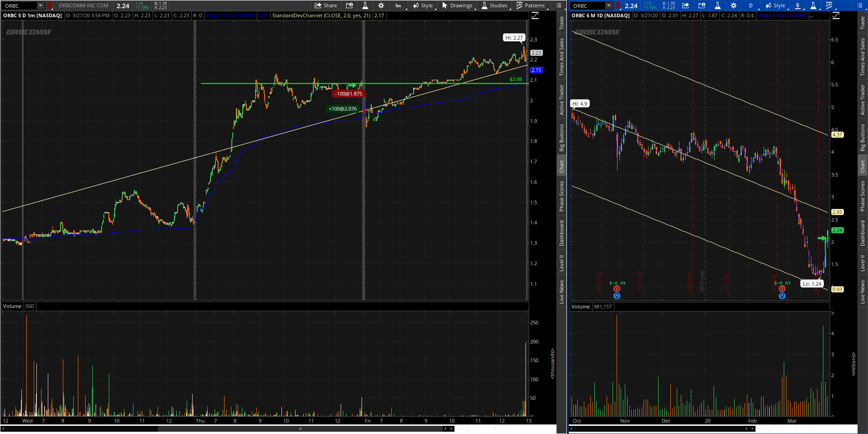
Task: Open the Big Buttons tab beside right chart
Action: (x=863, y=137)
